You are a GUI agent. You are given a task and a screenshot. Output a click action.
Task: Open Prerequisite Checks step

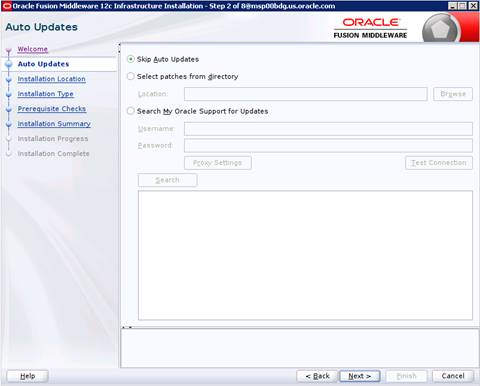point(52,109)
